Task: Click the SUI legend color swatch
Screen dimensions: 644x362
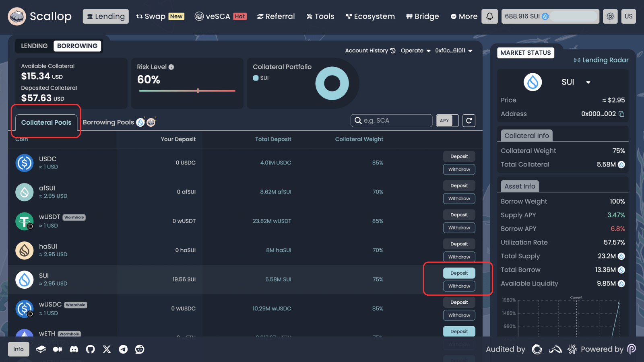Action: (x=256, y=78)
